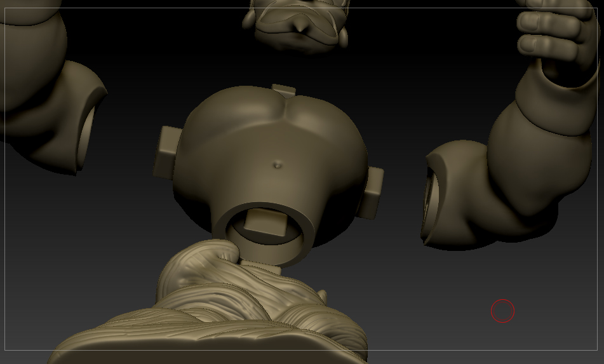Click the square key inside the waist socket
604x364 pixels.
[x=265, y=222]
